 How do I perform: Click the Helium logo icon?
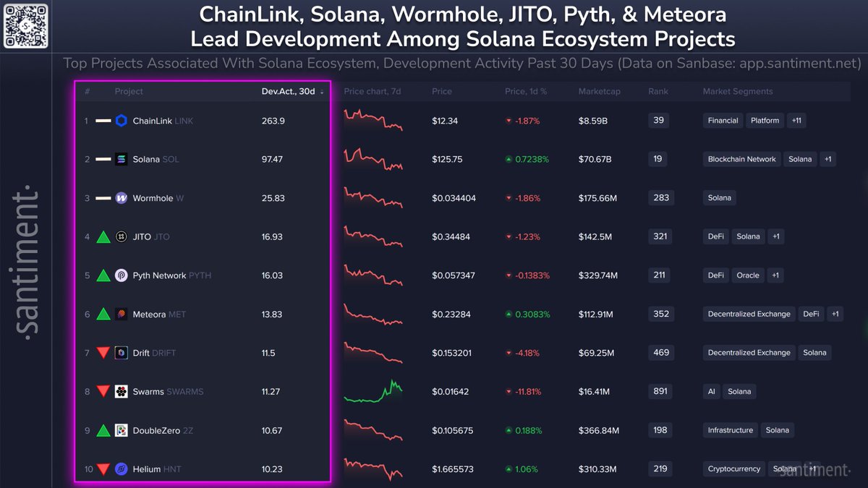coord(122,469)
